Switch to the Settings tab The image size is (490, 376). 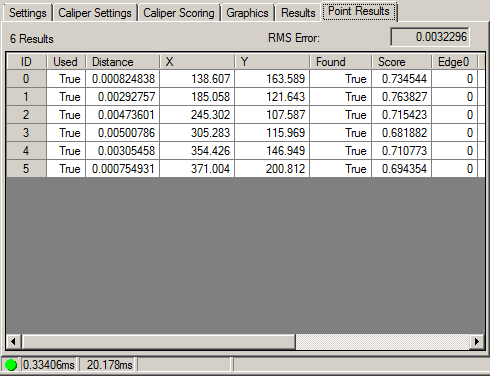pos(28,13)
